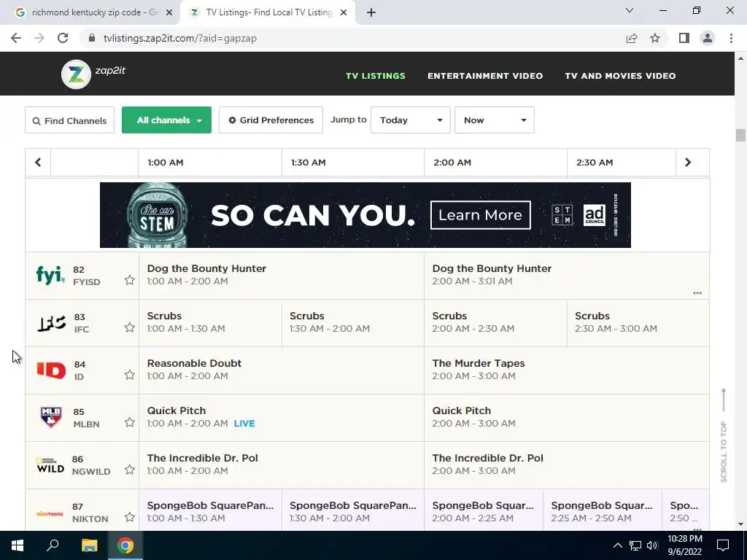Click the 2:00 AM time column header
The height and width of the screenshot is (560, 747).
point(495,163)
